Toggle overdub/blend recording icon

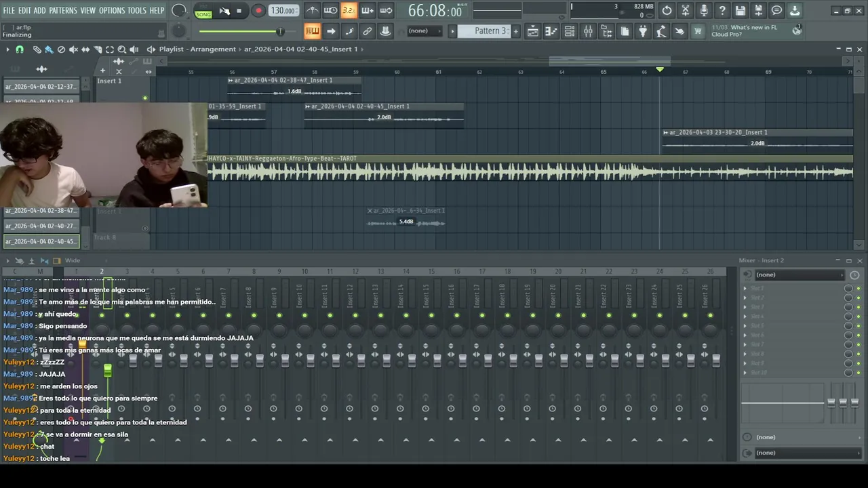[x=367, y=10]
